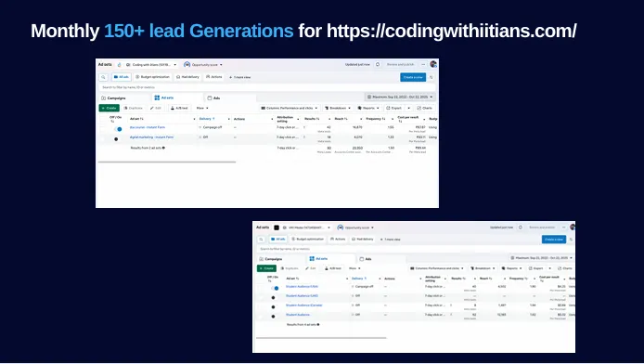Click the blue Create a view button, Coding with Iitians panel
The image size is (644, 364).
(x=413, y=77)
